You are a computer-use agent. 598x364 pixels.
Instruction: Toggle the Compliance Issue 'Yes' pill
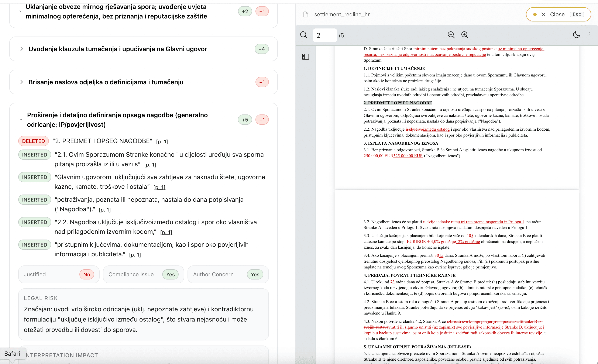coord(170,274)
